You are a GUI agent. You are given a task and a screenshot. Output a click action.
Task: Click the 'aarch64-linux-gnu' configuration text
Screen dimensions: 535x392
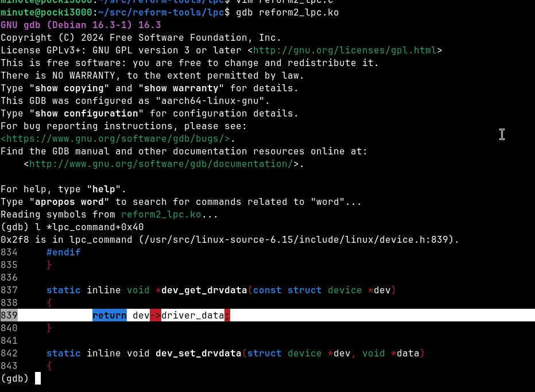210,100
